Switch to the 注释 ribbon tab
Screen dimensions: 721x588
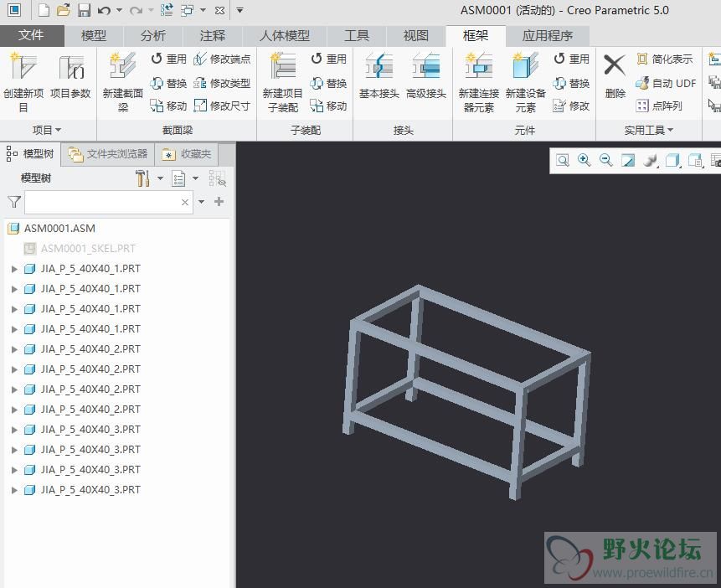click(213, 35)
